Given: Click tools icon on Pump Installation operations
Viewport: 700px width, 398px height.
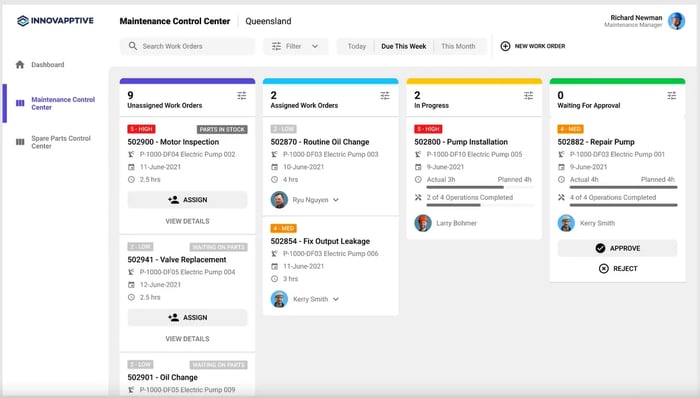Looking at the screenshot, I should (418, 197).
